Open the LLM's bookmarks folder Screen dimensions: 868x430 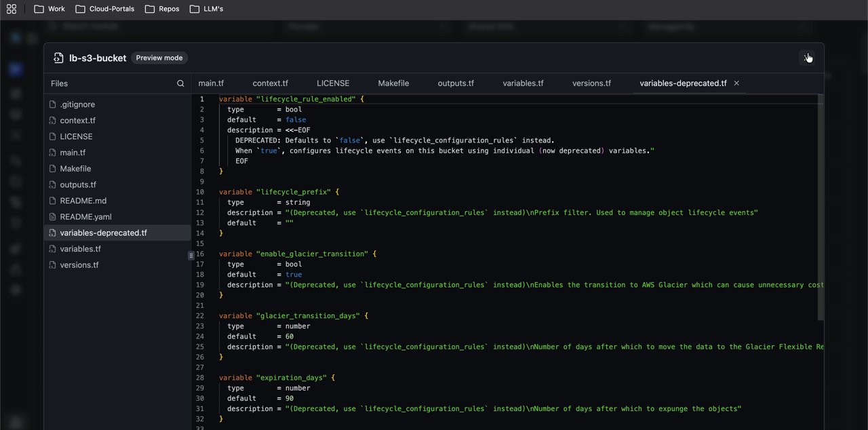[x=207, y=9]
